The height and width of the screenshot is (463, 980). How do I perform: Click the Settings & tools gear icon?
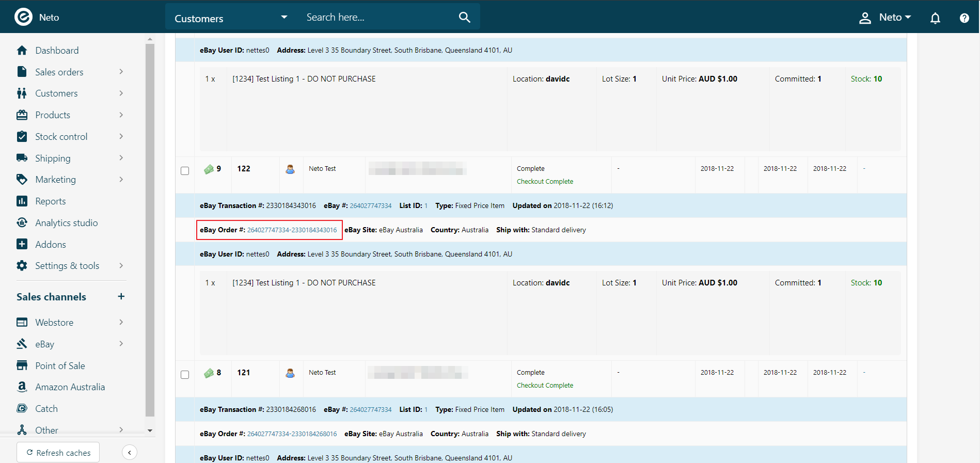22,266
